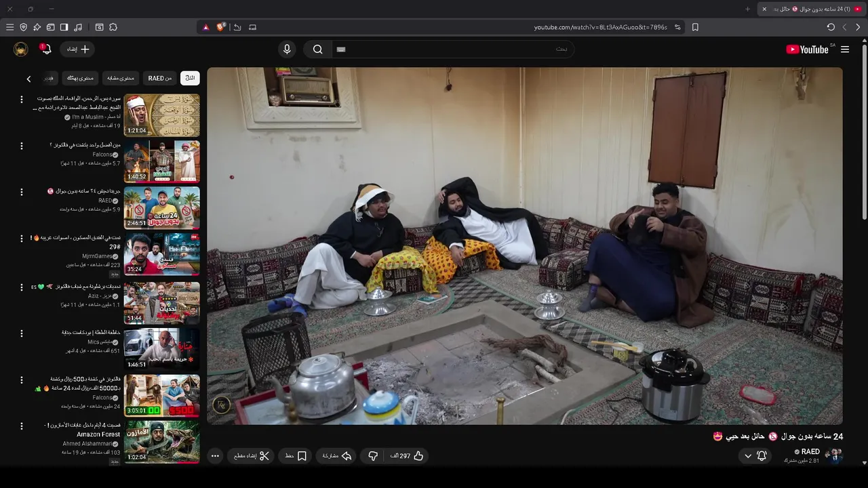Open Brave Shields lion icon
This screenshot has height=488, width=868.
pos(221,27)
